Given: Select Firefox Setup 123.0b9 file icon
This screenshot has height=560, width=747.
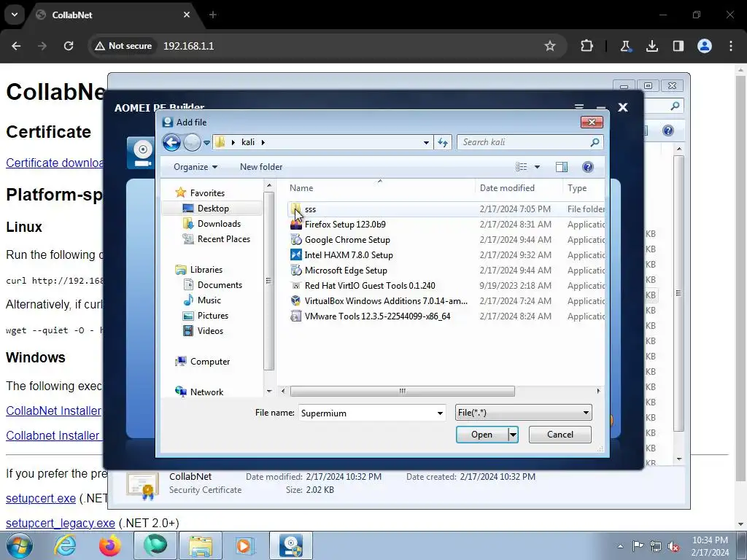Looking at the screenshot, I should [296, 225].
